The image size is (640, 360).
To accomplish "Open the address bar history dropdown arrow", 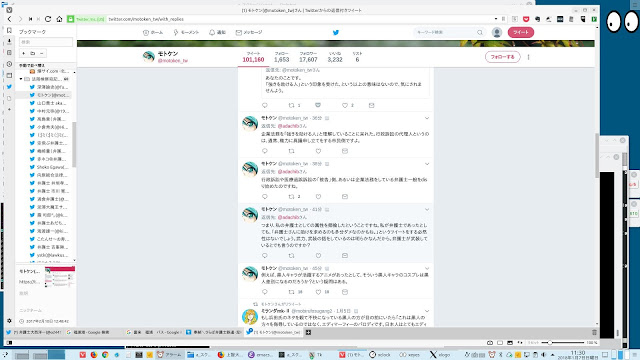I will click(x=496, y=19).
